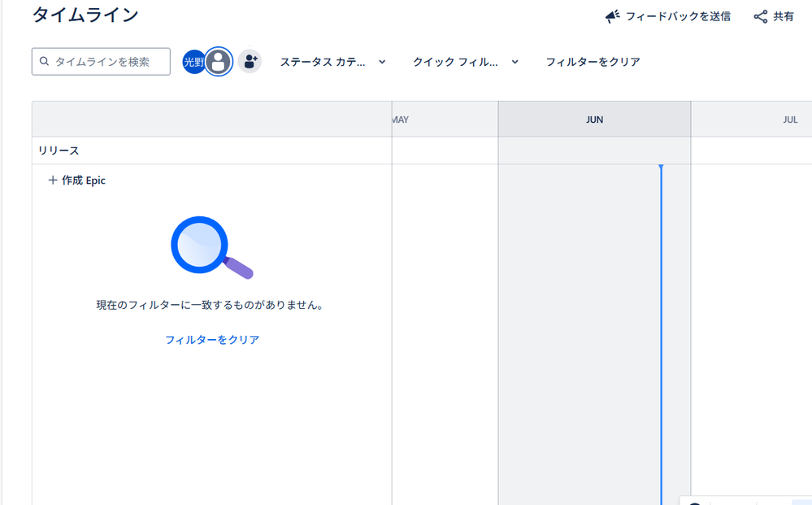
Task: Open the ステータス カテゴリー dropdown
Action: [x=333, y=62]
